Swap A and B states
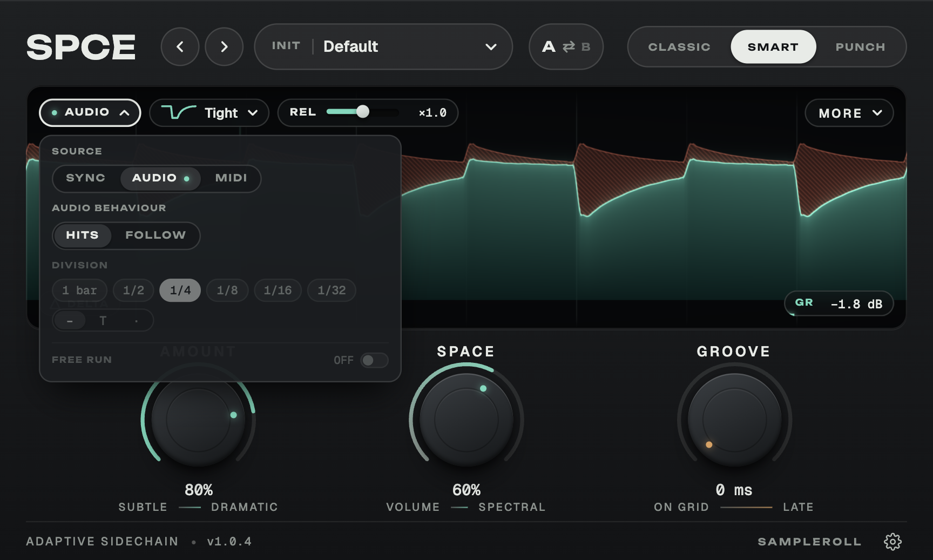933x560 pixels. point(569,47)
